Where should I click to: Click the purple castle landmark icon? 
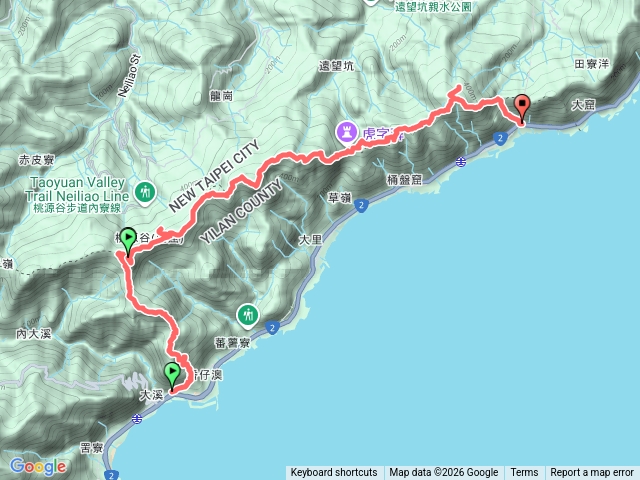point(347,133)
